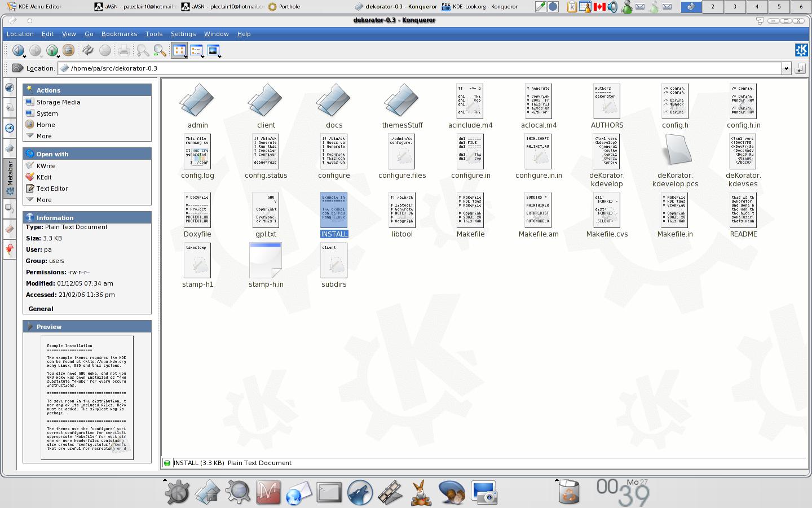Click in the Location address field

point(420,68)
